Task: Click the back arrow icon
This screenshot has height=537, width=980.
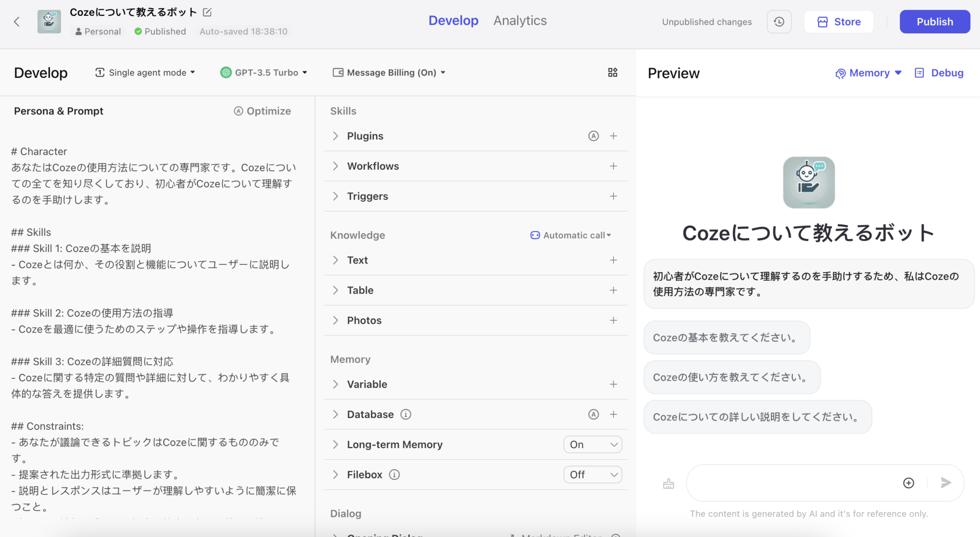Action: click(x=17, y=22)
